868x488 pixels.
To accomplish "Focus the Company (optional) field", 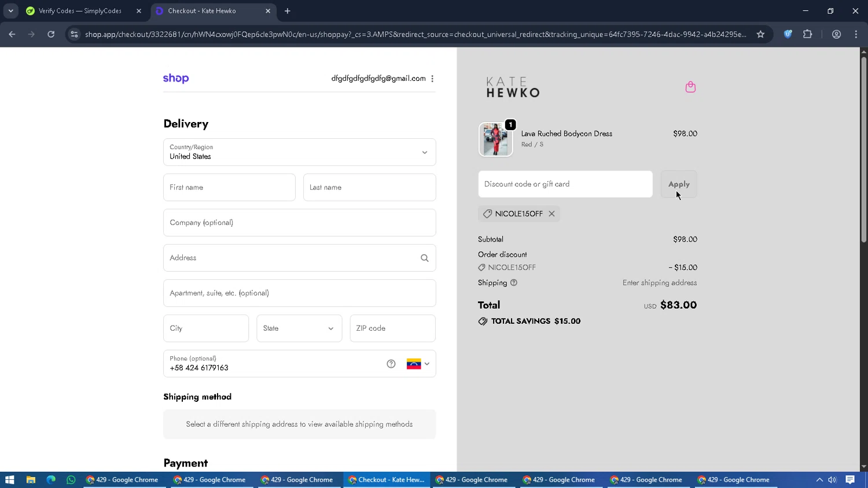I will click(300, 223).
